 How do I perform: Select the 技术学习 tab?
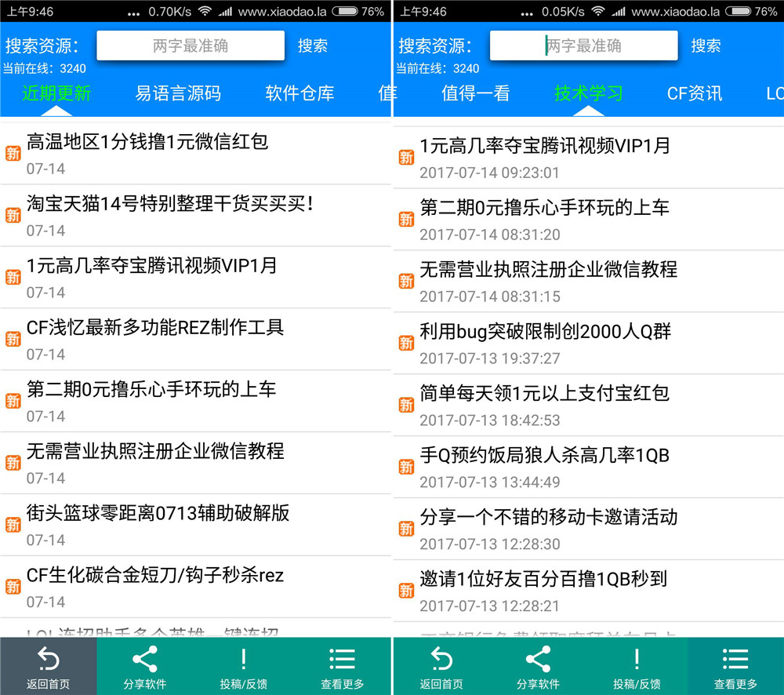click(589, 93)
